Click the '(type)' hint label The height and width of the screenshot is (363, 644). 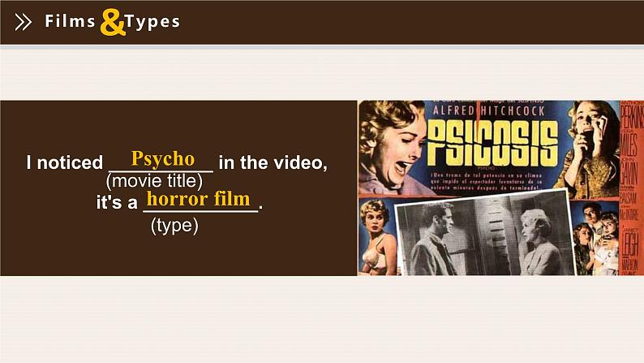[174, 225]
